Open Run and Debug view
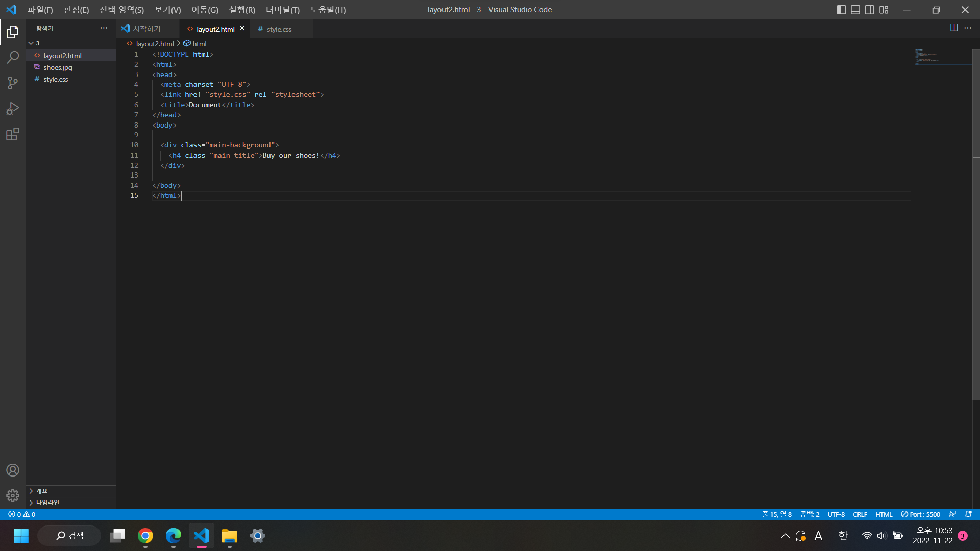This screenshot has width=980, height=551. [x=13, y=108]
